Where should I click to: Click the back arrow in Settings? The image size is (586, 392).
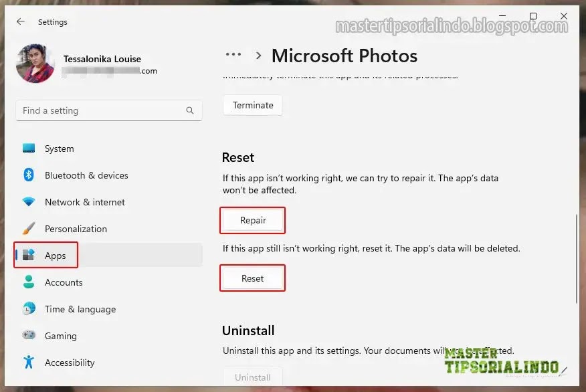[21, 21]
